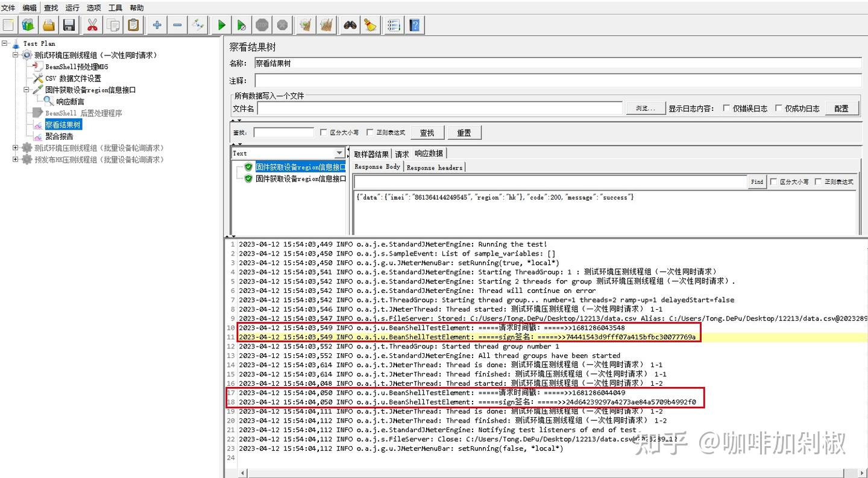
Task: Select 察看结果树 in the tree
Action: click(x=63, y=125)
